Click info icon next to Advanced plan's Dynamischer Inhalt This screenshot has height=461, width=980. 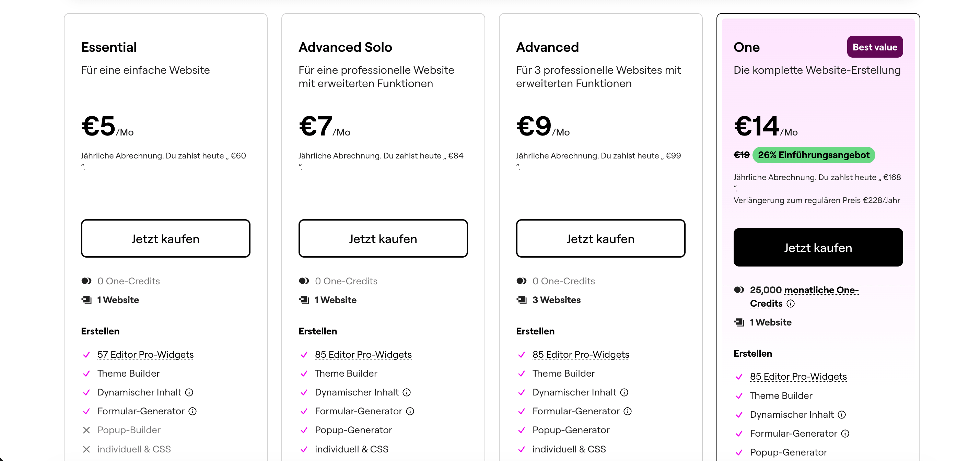click(624, 392)
